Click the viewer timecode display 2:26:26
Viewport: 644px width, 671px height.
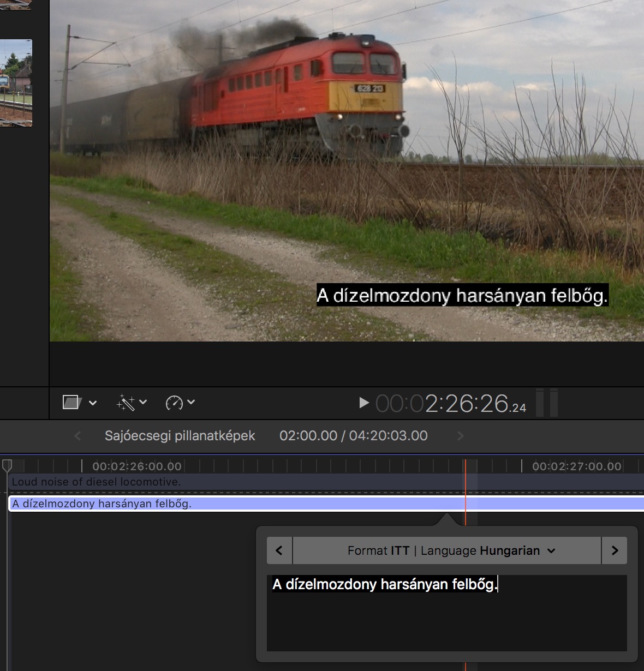coord(451,404)
